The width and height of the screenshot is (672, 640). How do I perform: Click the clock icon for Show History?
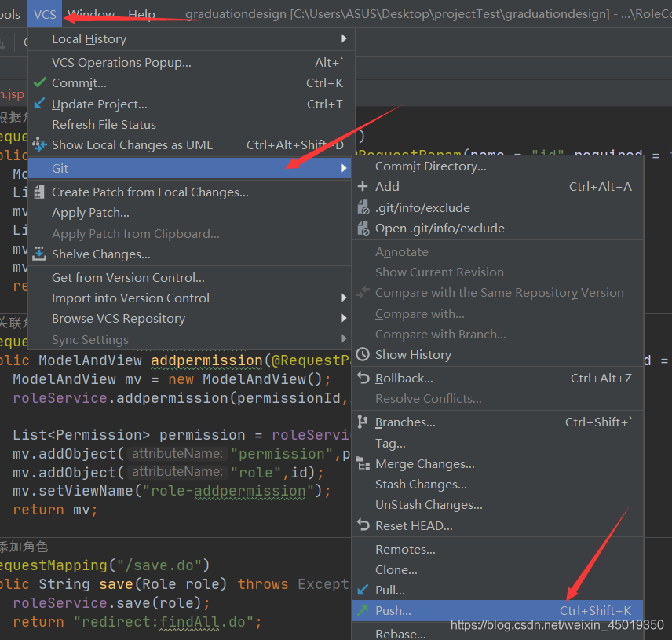[363, 354]
